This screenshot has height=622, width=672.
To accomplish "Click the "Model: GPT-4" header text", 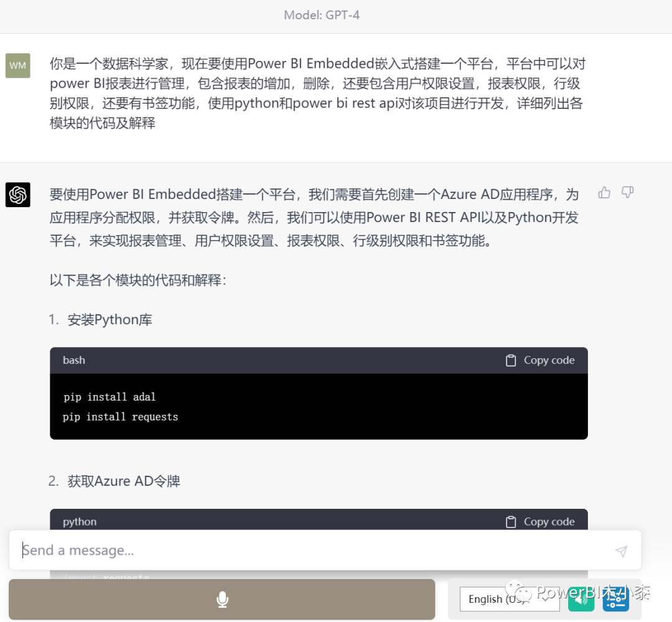I will 322,16.
